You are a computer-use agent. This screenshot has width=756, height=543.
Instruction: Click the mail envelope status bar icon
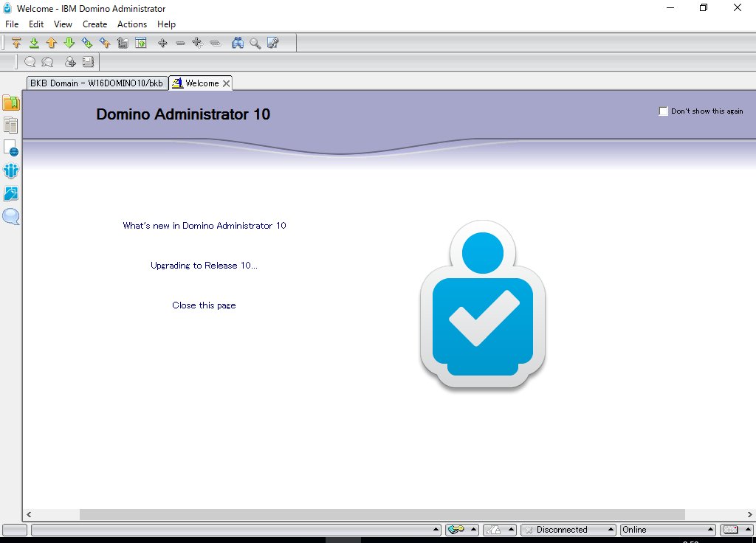click(731, 530)
